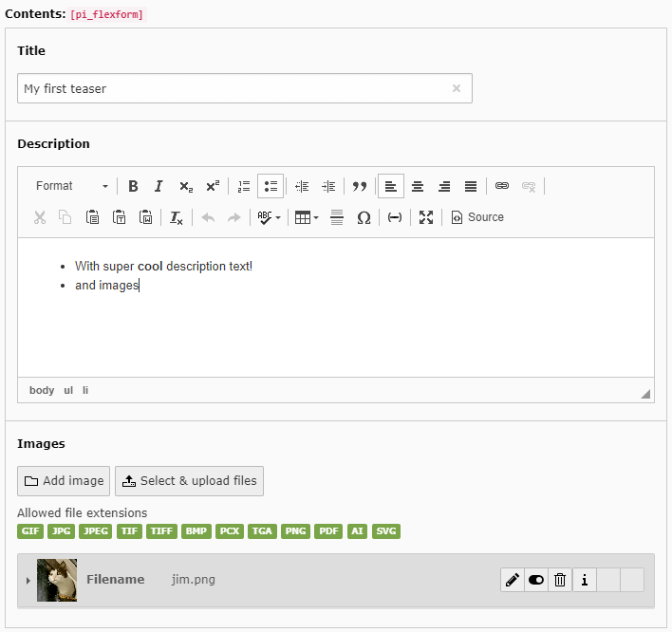Toggle visibility of jim.png image

tap(536, 580)
